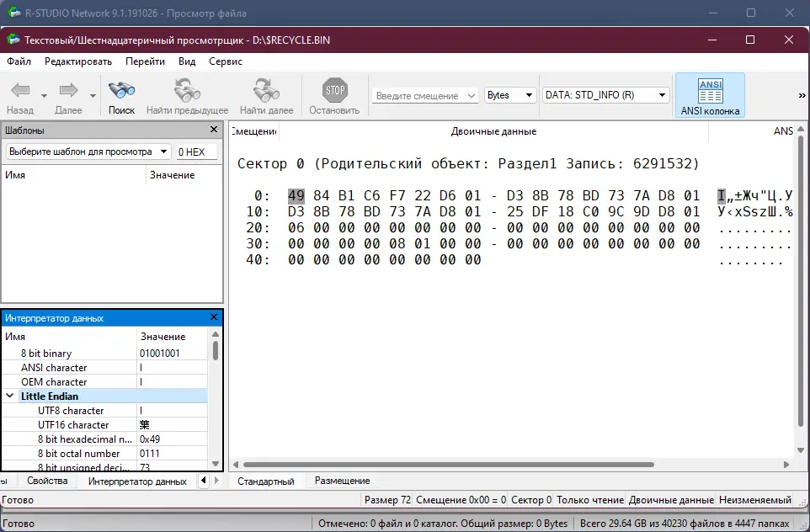810x532 pixels.
Task: Open the Сервис menu
Action: click(225, 61)
